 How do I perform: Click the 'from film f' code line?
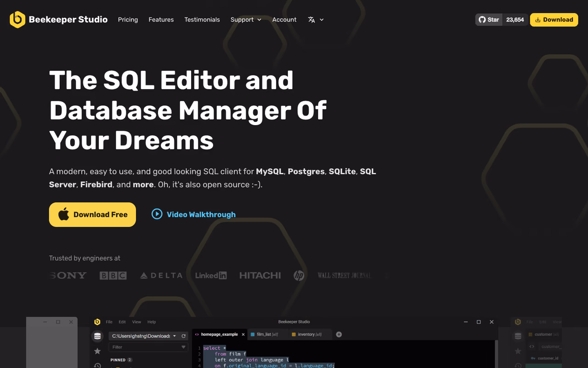230,354
